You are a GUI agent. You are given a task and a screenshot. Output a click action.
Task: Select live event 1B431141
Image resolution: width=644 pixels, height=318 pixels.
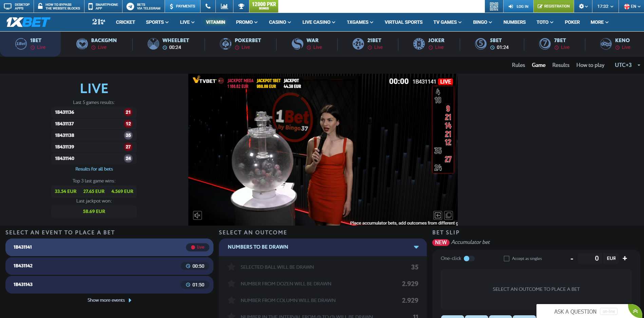click(x=109, y=247)
